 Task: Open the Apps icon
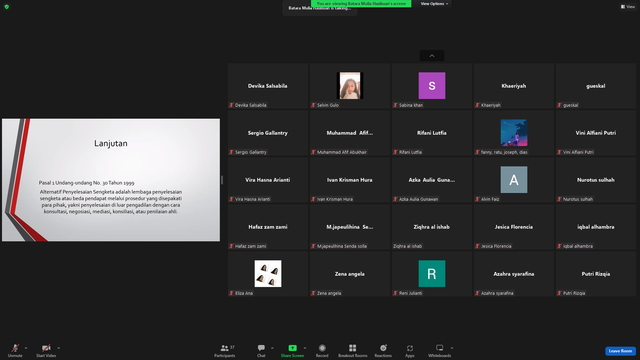coord(410,348)
